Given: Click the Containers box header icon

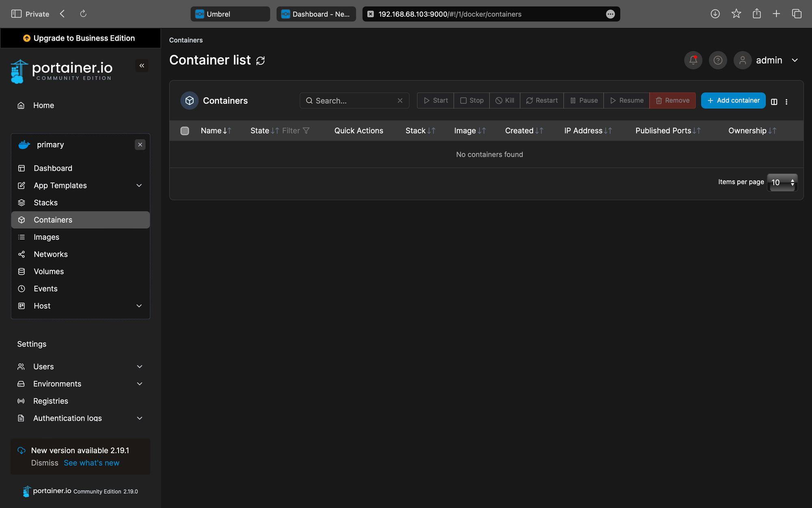Looking at the screenshot, I should click(x=190, y=100).
